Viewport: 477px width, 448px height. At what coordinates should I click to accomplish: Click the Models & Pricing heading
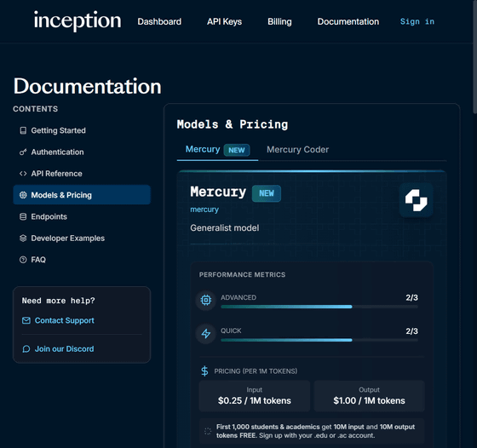pos(233,124)
